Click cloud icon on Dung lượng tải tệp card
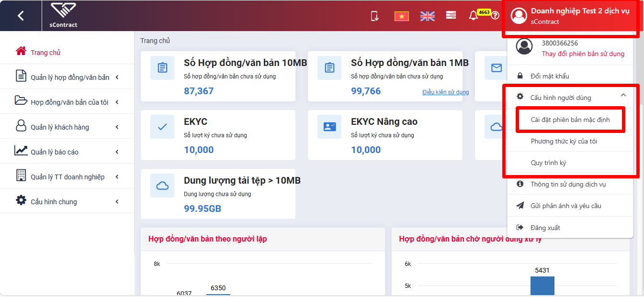This screenshot has width=644, height=297. [162, 186]
